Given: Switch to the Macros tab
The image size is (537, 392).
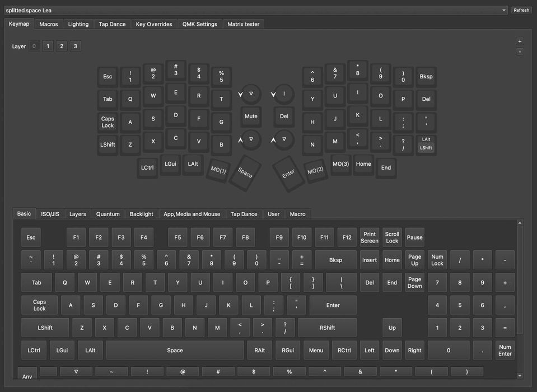Looking at the screenshot, I should [x=49, y=24].
